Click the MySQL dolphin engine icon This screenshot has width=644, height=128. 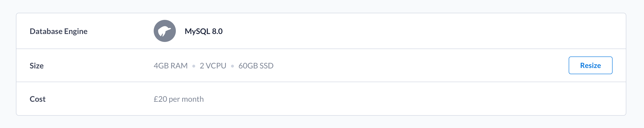[x=165, y=31]
